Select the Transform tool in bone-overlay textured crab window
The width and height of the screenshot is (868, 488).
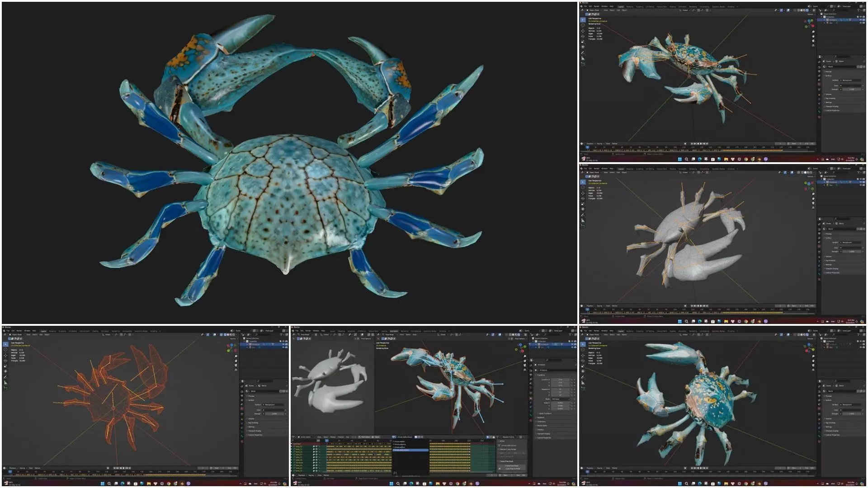point(583,47)
